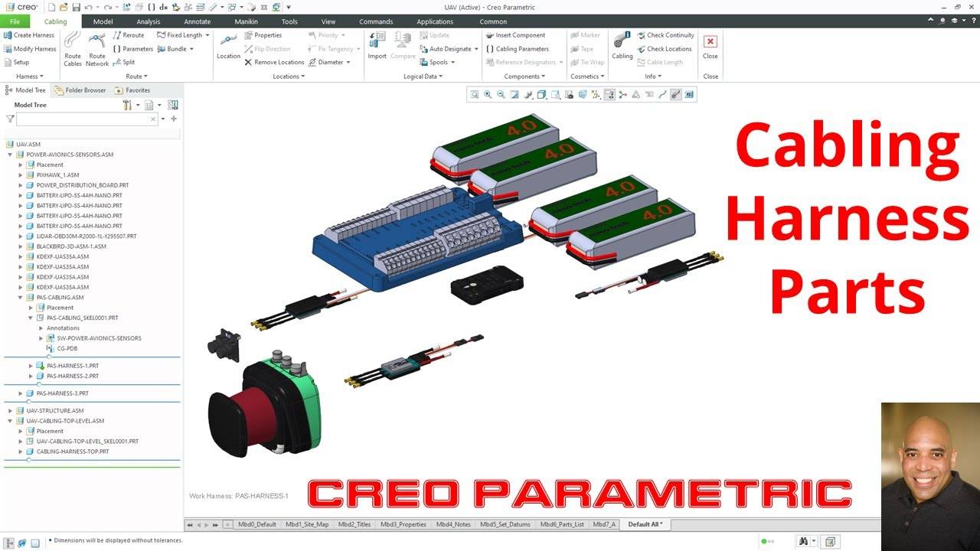Select Mbd6_Parts_List sheet tab
This screenshot has width=980, height=551.
point(562,524)
